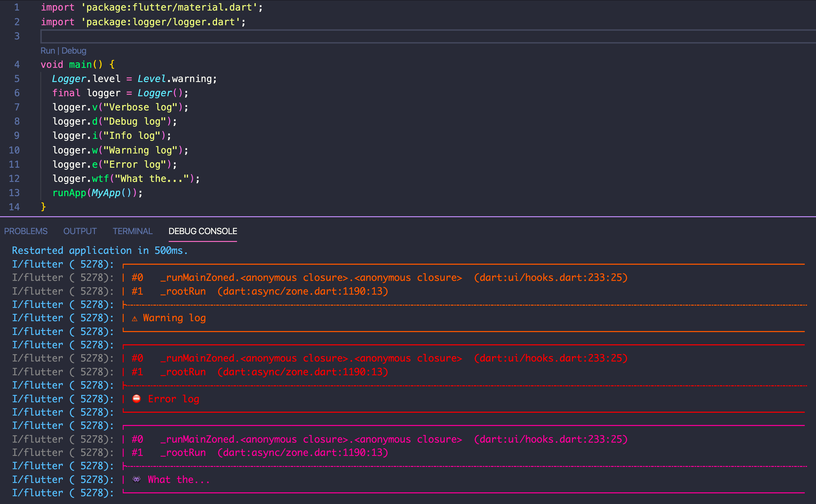The image size is (816, 504).
Task: Click the orange 'Warning log' console output
Action: pos(174,318)
